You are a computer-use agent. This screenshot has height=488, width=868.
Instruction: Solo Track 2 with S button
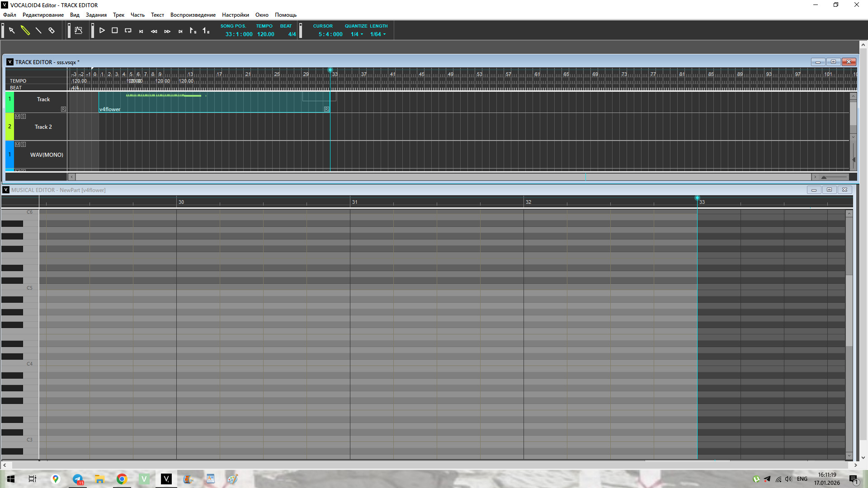click(x=23, y=117)
